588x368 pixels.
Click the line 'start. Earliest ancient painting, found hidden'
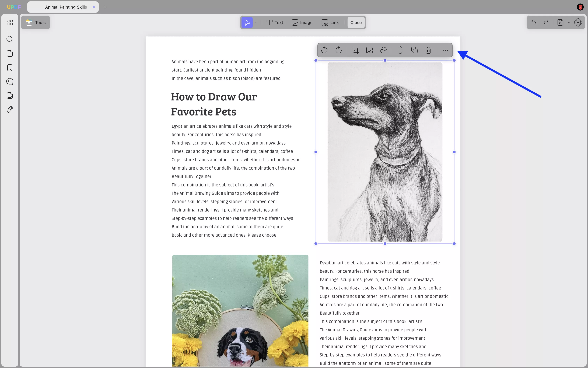(216, 70)
